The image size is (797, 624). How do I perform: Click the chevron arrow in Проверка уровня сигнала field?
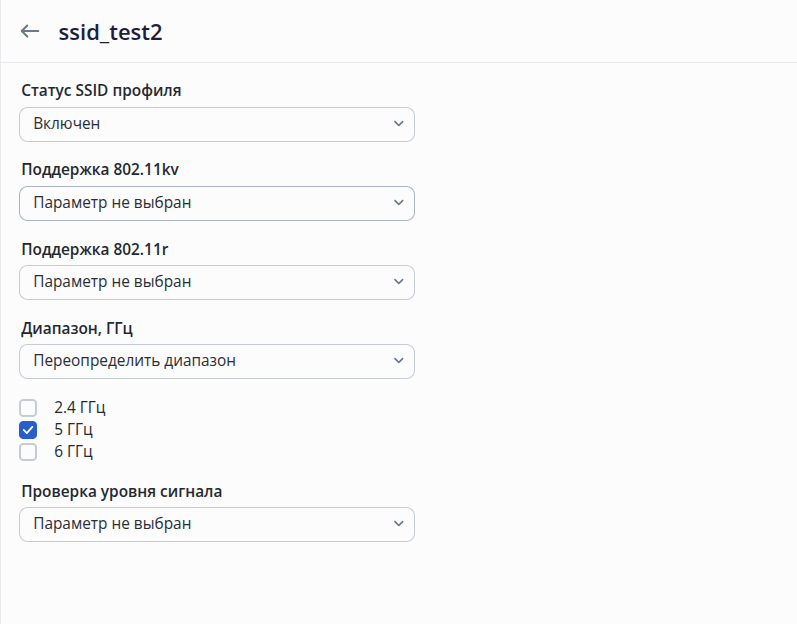pyautogui.click(x=398, y=523)
